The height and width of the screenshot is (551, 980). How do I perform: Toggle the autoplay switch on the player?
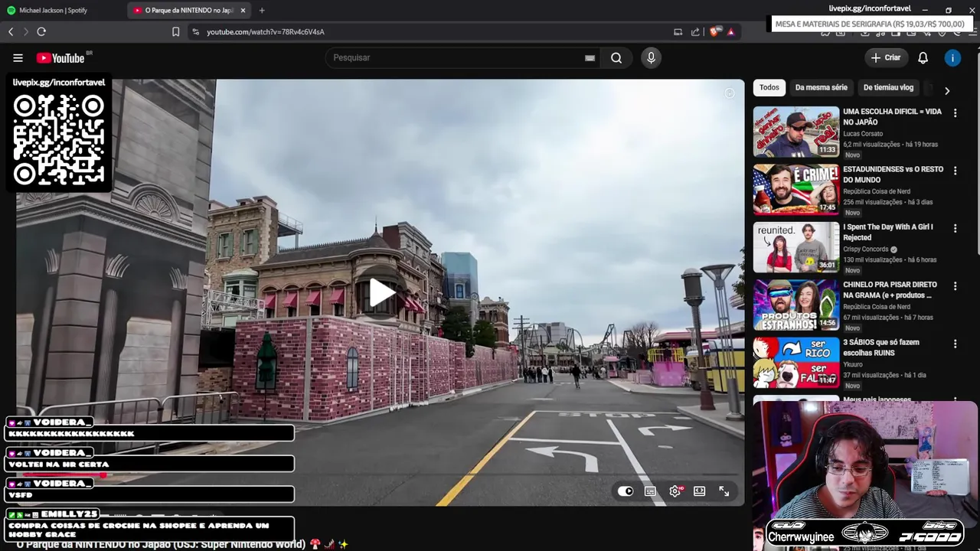click(626, 491)
